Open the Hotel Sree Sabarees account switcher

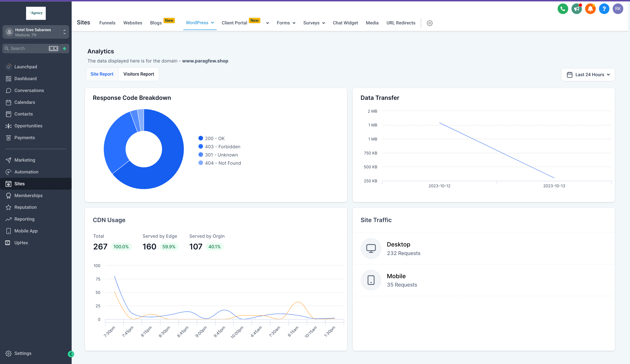point(36,32)
